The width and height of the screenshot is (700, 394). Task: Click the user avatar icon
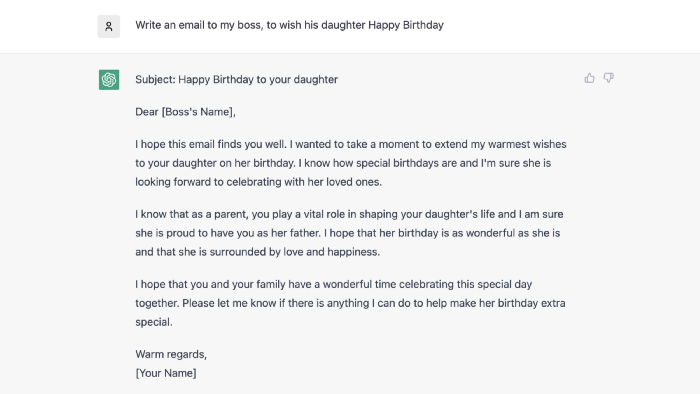point(109,26)
